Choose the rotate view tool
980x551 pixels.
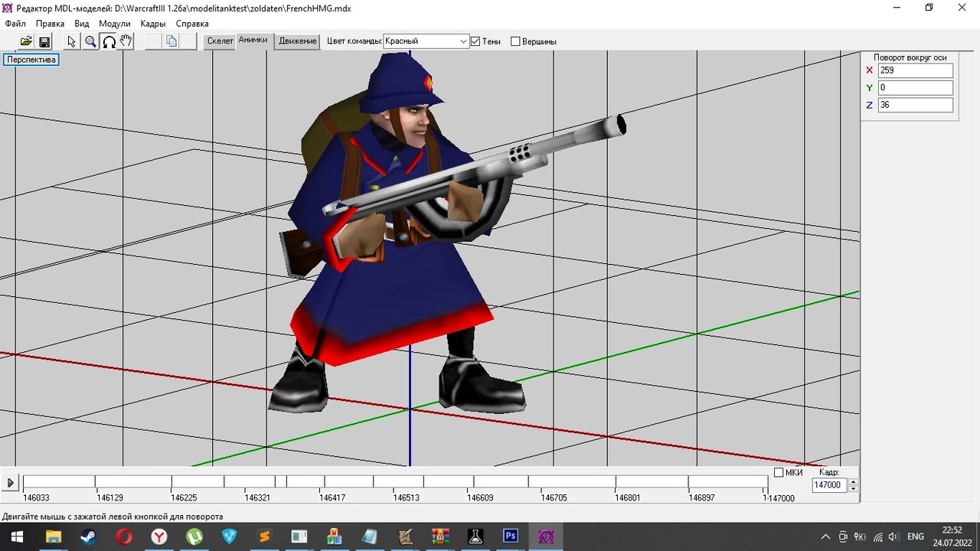[109, 41]
